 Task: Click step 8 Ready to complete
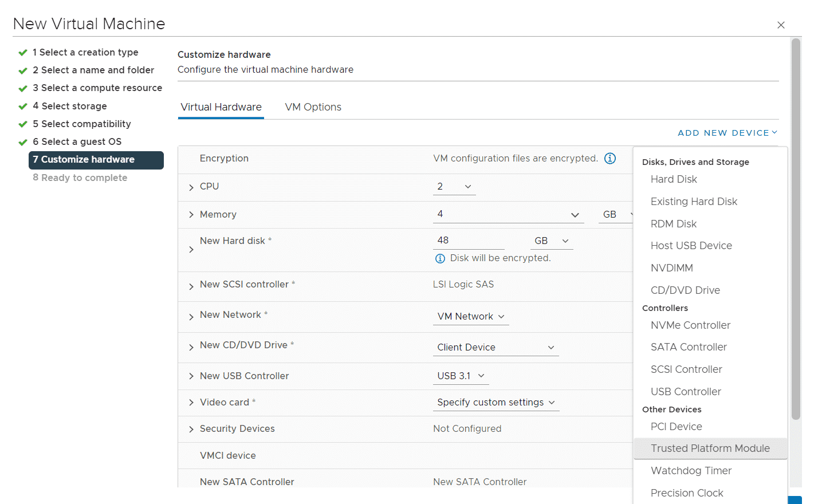(x=80, y=178)
